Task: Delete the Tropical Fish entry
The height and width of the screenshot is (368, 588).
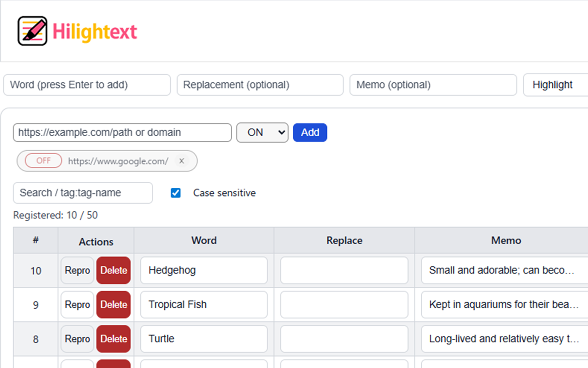Action: tap(113, 305)
